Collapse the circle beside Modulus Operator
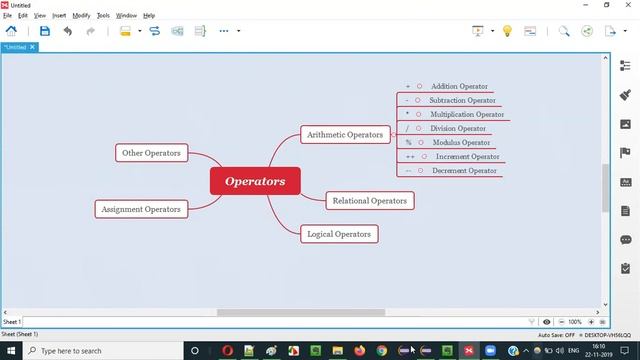 pyautogui.click(x=421, y=142)
